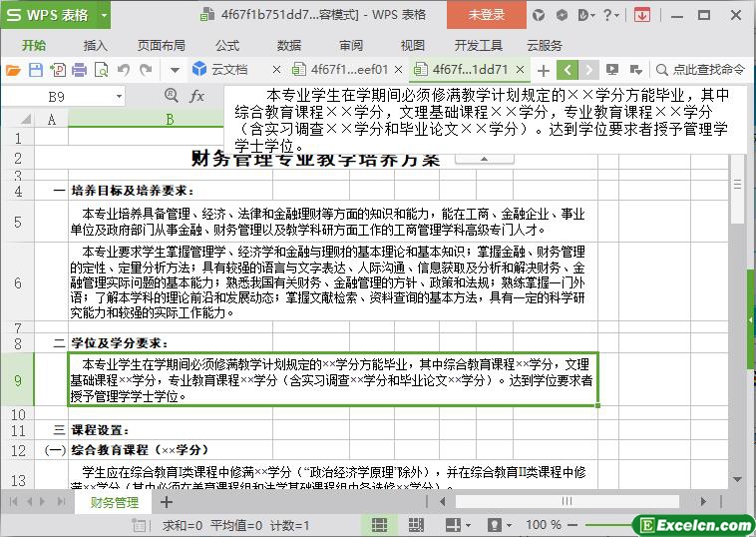Switch to Page Break Preview icon
This screenshot has height=537, width=756.
pos(416,525)
